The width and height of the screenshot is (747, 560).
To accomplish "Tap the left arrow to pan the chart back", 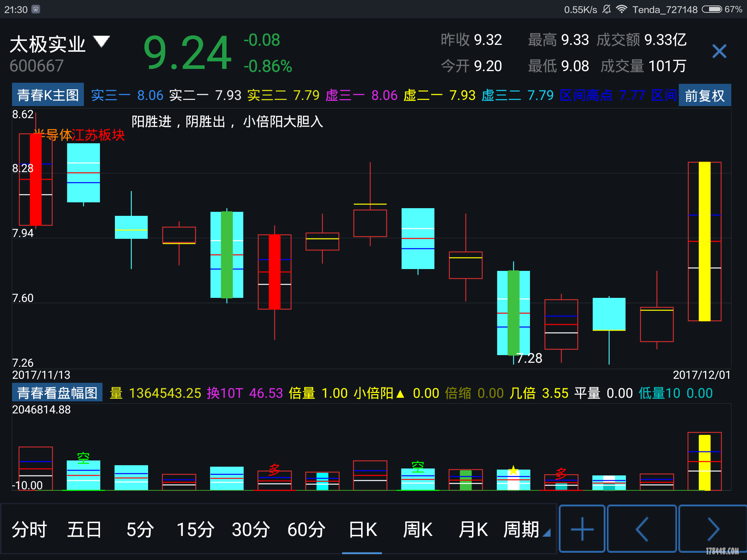I will tap(642, 529).
